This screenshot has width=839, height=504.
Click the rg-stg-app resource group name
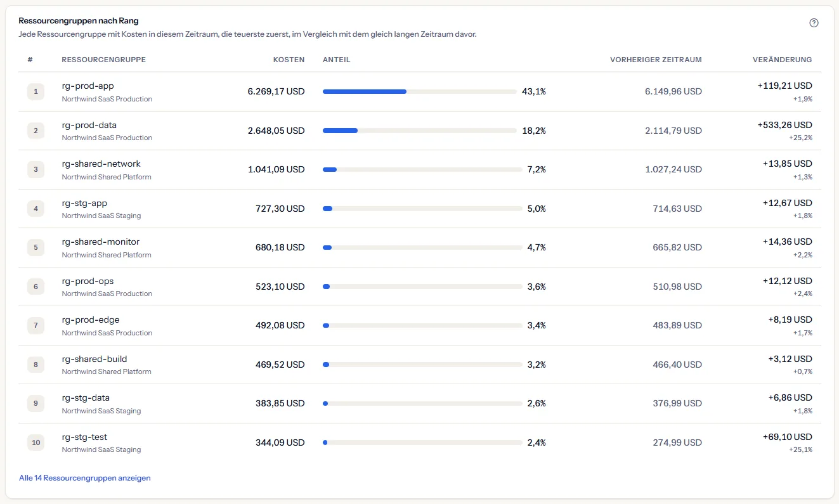(84, 203)
